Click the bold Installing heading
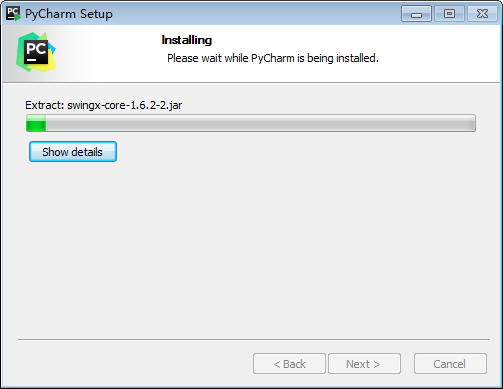The height and width of the screenshot is (389, 503). (187, 40)
